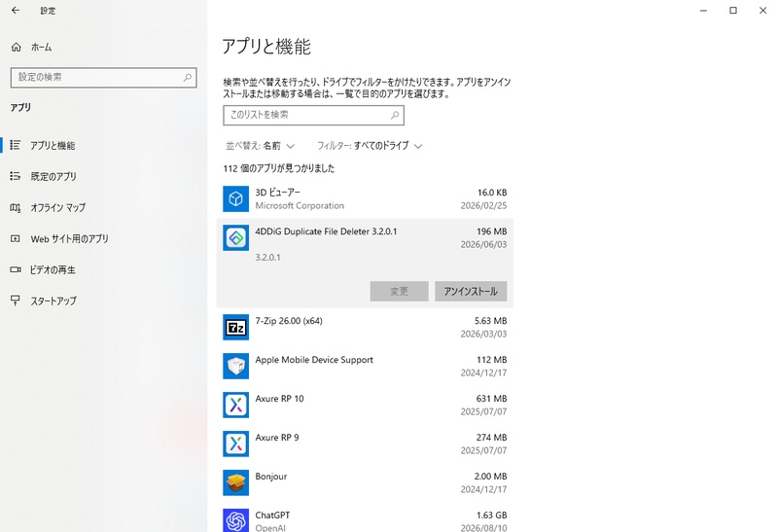
Task: Open the フィルター: すべてのドライブ dropdown
Action: (x=370, y=146)
